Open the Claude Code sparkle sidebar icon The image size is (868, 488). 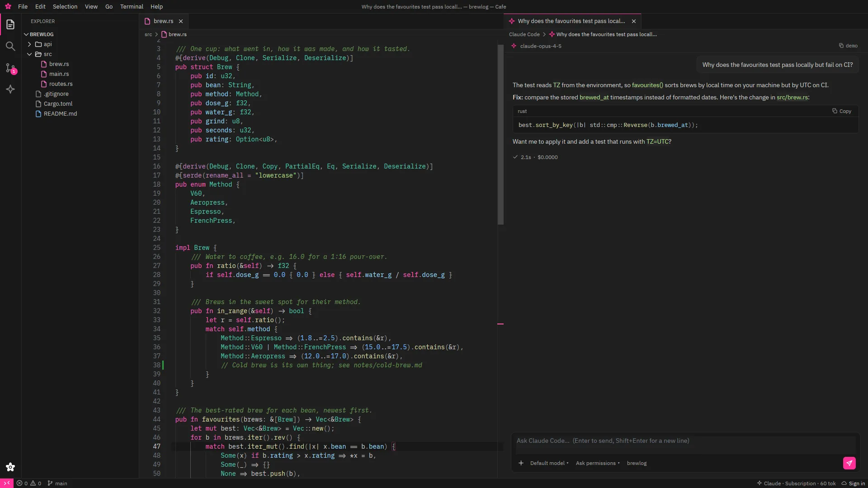pos(10,89)
